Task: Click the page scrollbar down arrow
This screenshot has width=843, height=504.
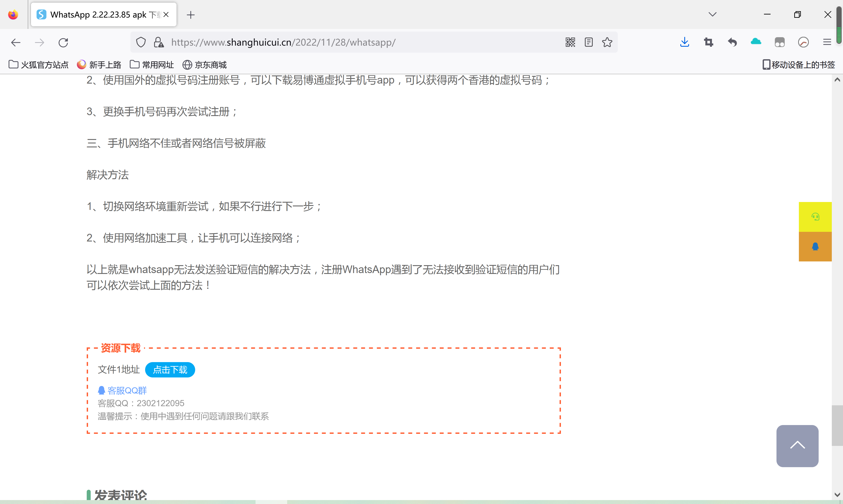Action: pyautogui.click(x=837, y=495)
